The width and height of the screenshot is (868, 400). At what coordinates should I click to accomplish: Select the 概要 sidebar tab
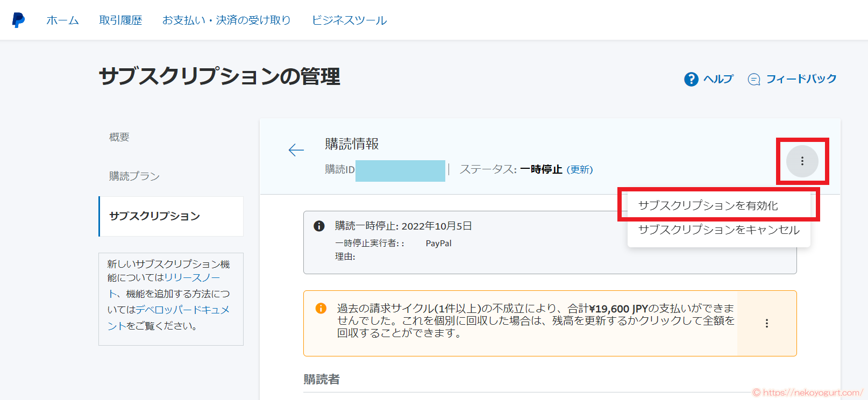click(119, 137)
